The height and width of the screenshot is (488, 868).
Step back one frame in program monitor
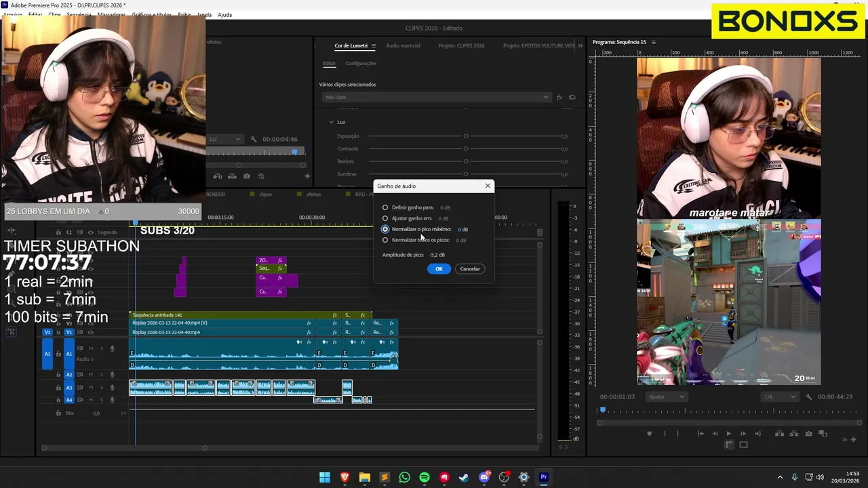[x=715, y=434]
